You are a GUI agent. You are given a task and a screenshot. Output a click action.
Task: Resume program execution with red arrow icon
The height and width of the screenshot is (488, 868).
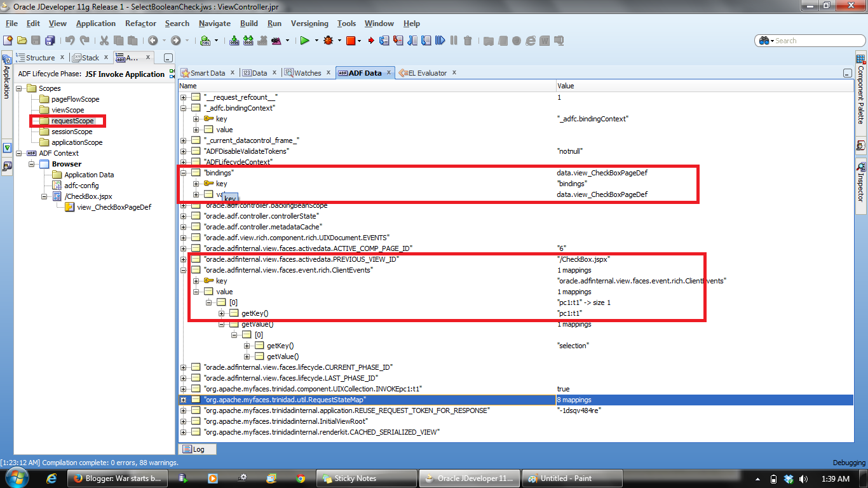tap(371, 40)
